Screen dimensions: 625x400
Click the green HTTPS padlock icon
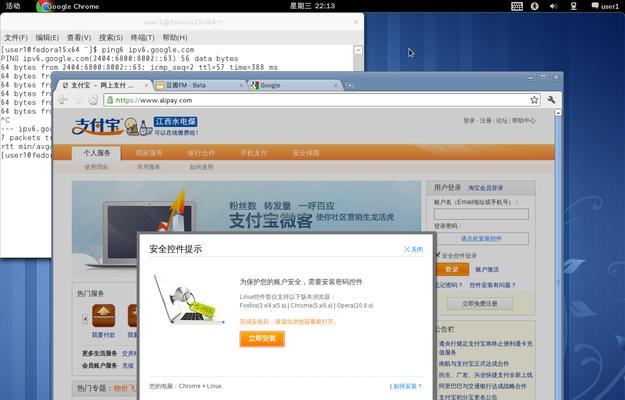[x=110, y=100]
